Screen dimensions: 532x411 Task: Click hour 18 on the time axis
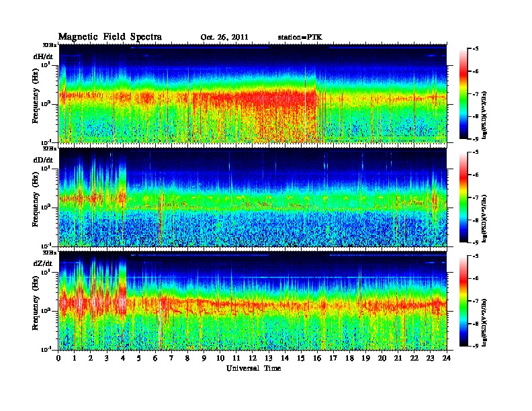tap(349, 358)
